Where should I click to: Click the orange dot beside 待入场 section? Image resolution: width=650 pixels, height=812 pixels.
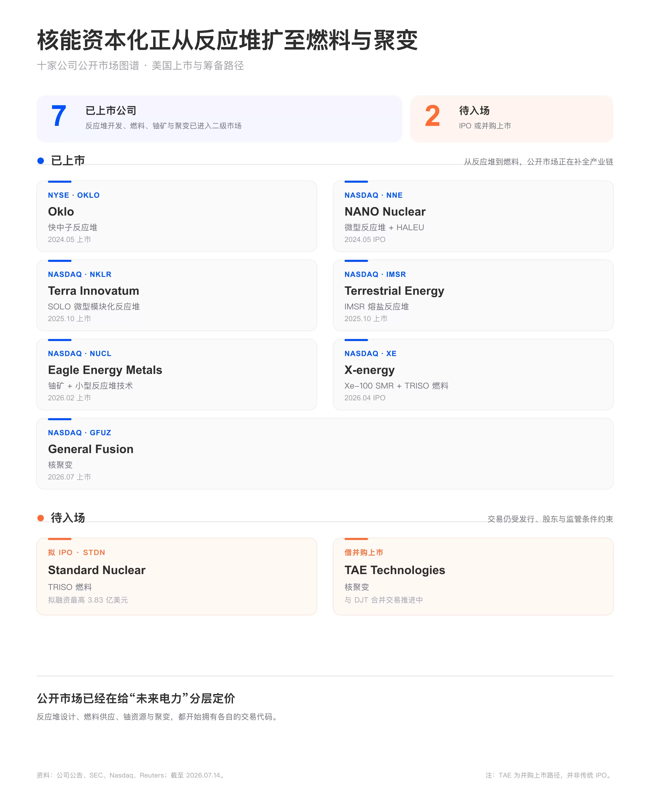[41, 518]
